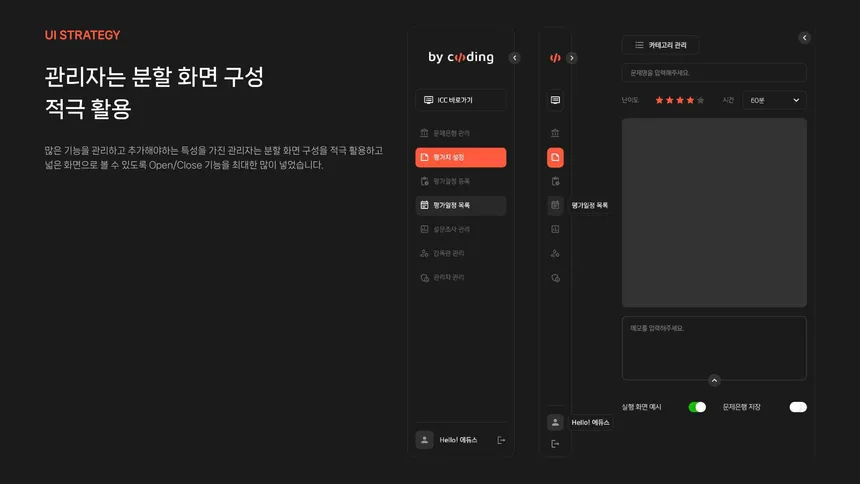The image size is (860, 484).
Task: Toggle 문제은행 저장 switch
Action: pos(798,407)
